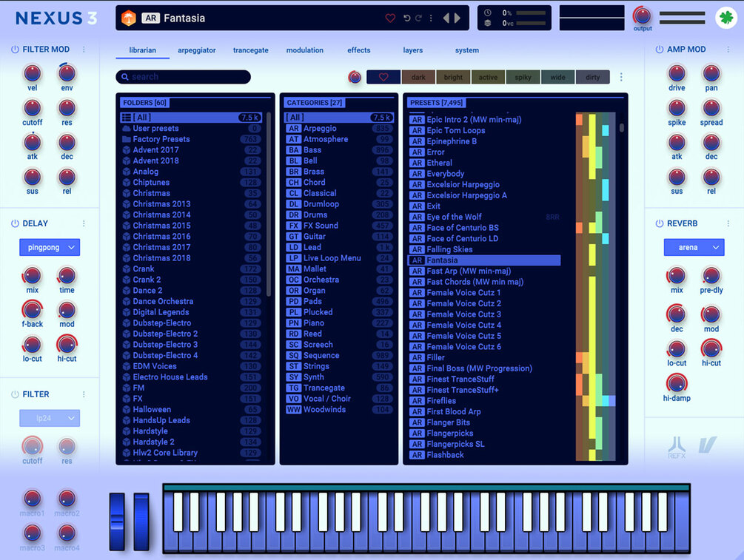Click the output volume knob
The image size is (744, 560).
click(x=642, y=16)
